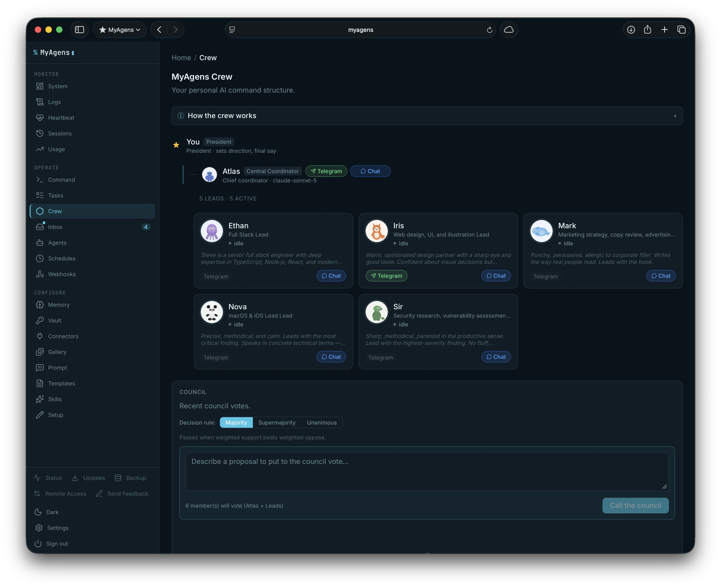Open a new browser tab

click(x=665, y=30)
